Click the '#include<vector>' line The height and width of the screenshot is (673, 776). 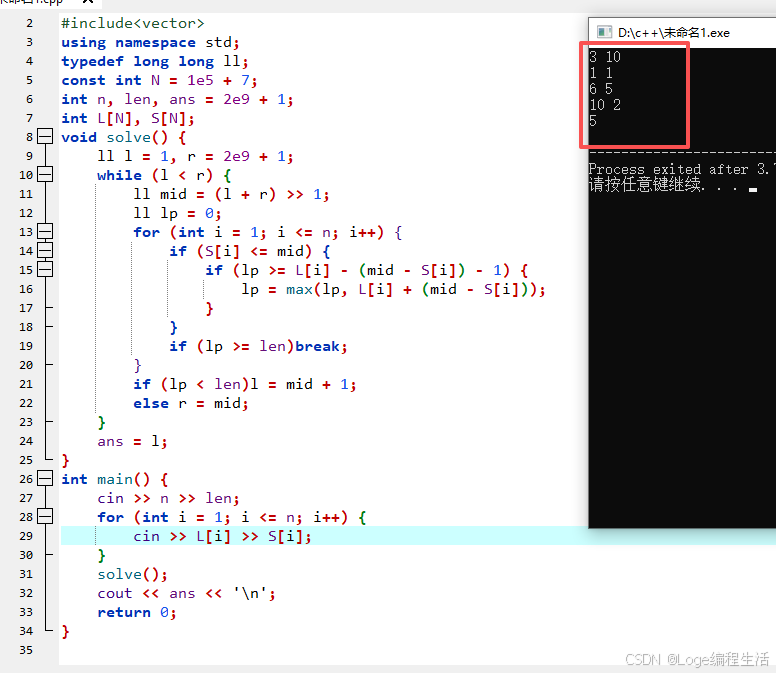pyautogui.click(x=133, y=23)
